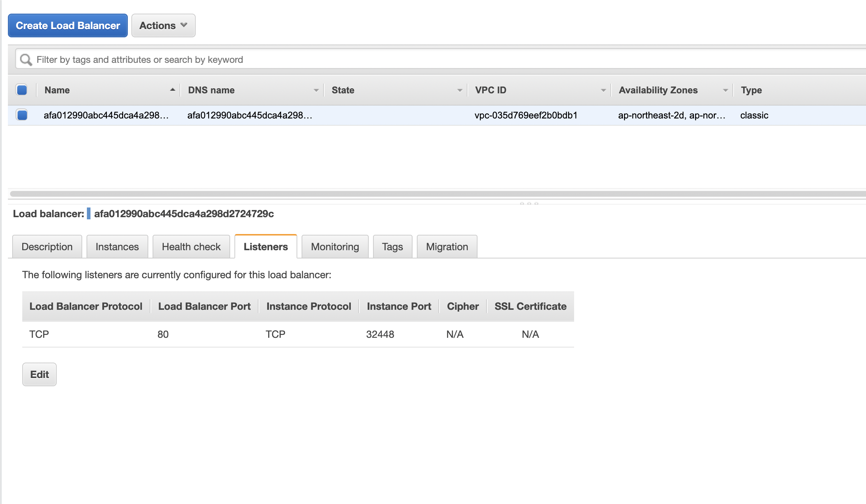Expand the VPC ID column dropdown arrow

pyautogui.click(x=603, y=90)
